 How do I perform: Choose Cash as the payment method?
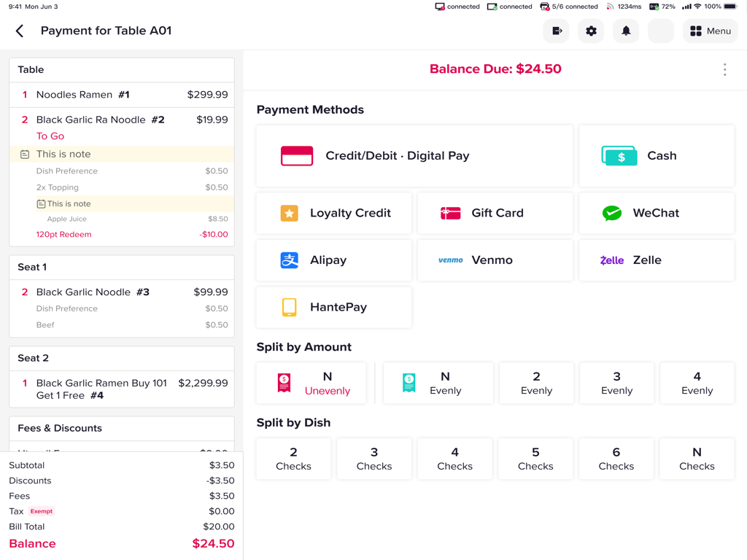point(656,155)
